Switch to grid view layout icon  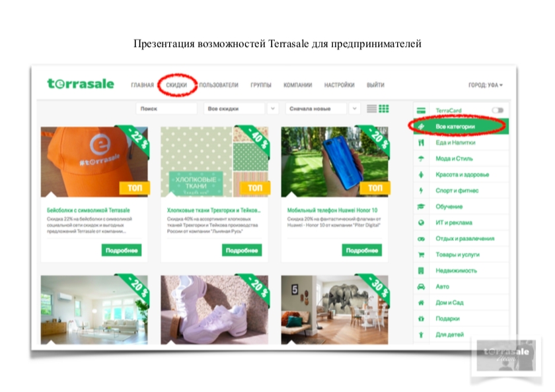[x=384, y=108]
